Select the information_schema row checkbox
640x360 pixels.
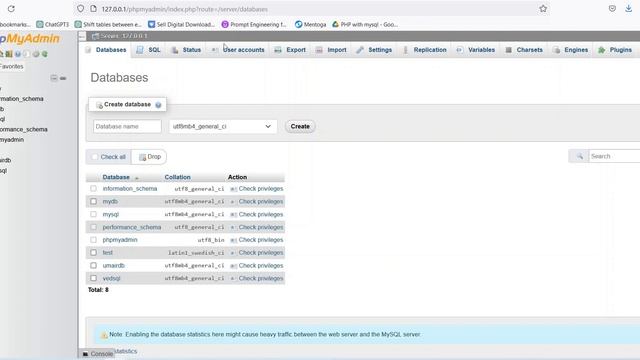[93, 189]
